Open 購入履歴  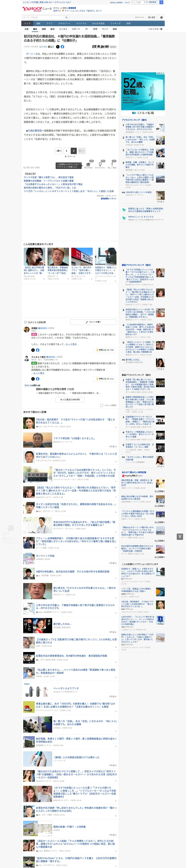[x=152, y=18]
